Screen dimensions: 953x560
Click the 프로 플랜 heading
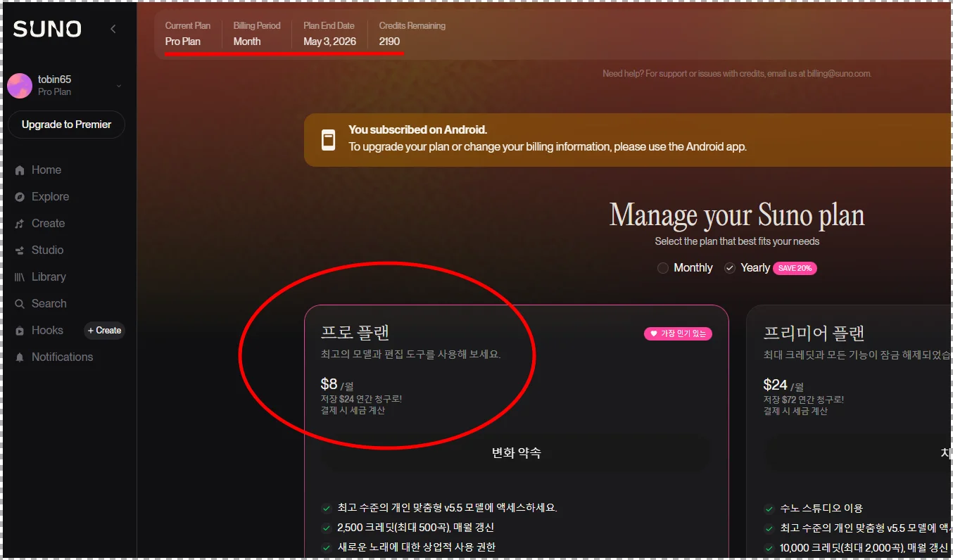pyautogui.click(x=355, y=333)
